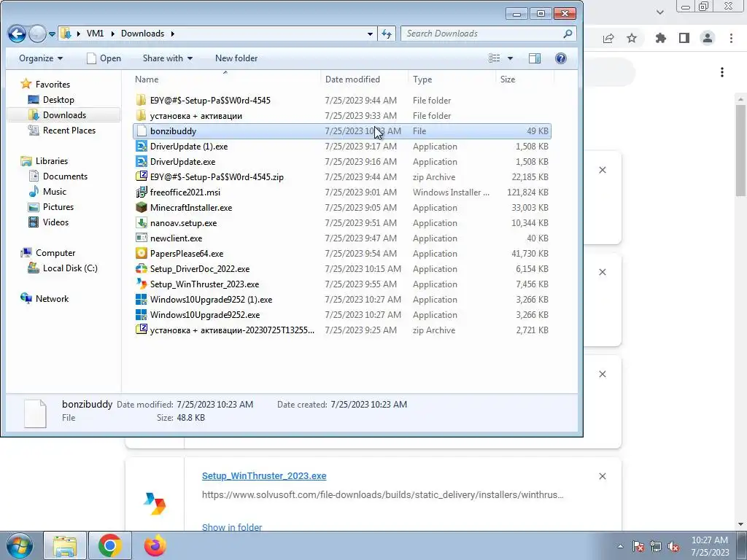This screenshot has width=747, height=560.
Task: Select Windows10Upgrade9252.exe icon
Action: tap(141, 315)
